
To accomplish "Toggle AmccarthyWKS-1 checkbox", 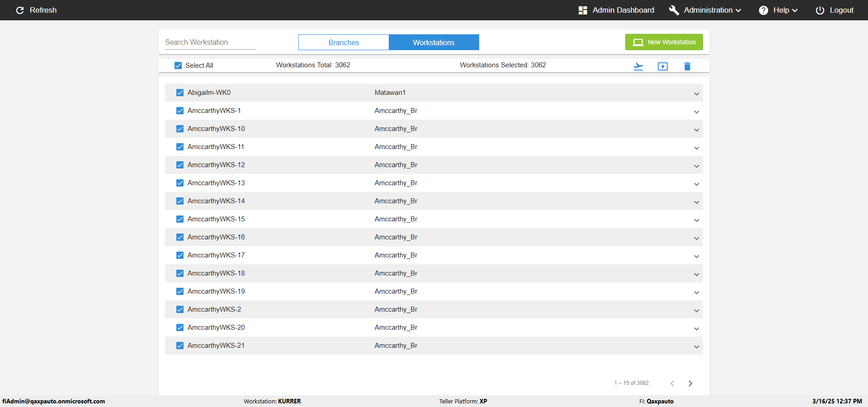I will [180, 111].
